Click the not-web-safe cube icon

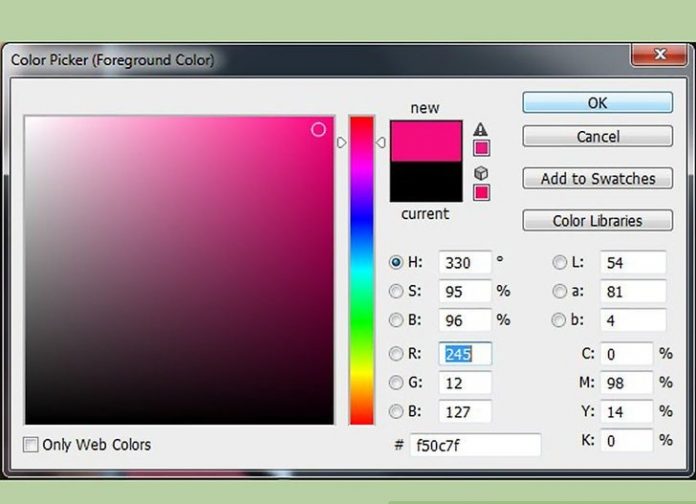[481, 173]
